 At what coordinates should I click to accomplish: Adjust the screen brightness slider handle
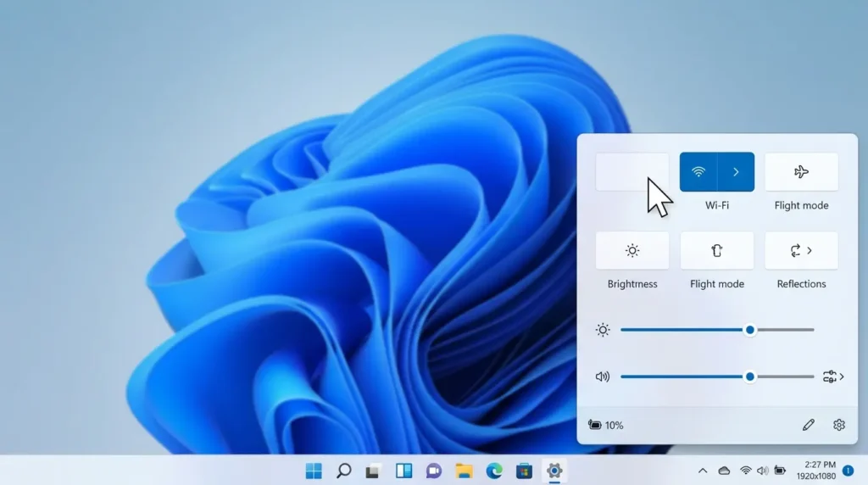pos(750,330)
